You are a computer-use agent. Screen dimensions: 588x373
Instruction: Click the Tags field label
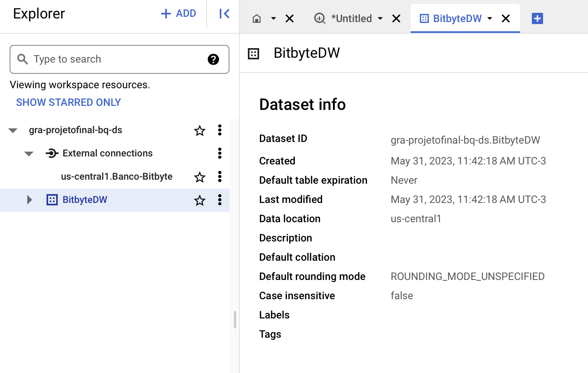[270, 334]
